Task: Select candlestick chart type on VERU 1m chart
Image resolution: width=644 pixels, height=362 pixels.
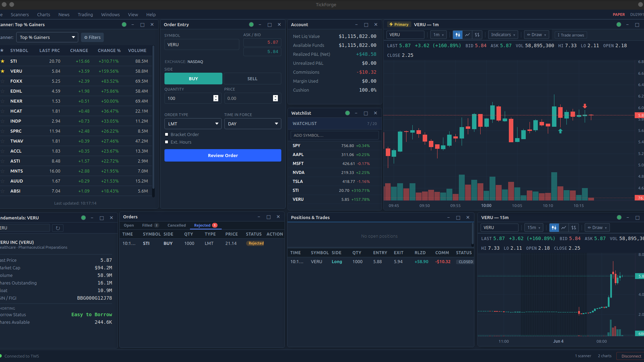Action: 457,35
